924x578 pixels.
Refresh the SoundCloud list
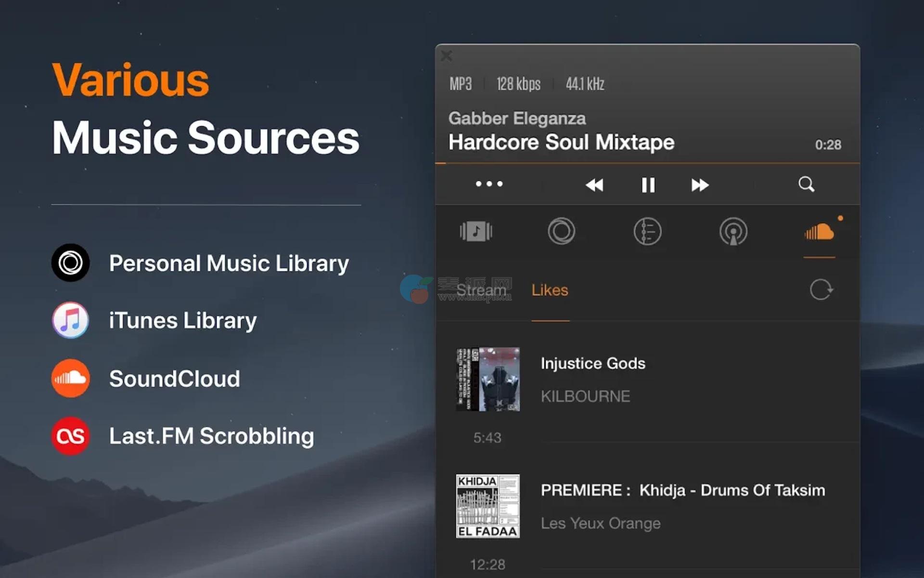coord(821,290)
